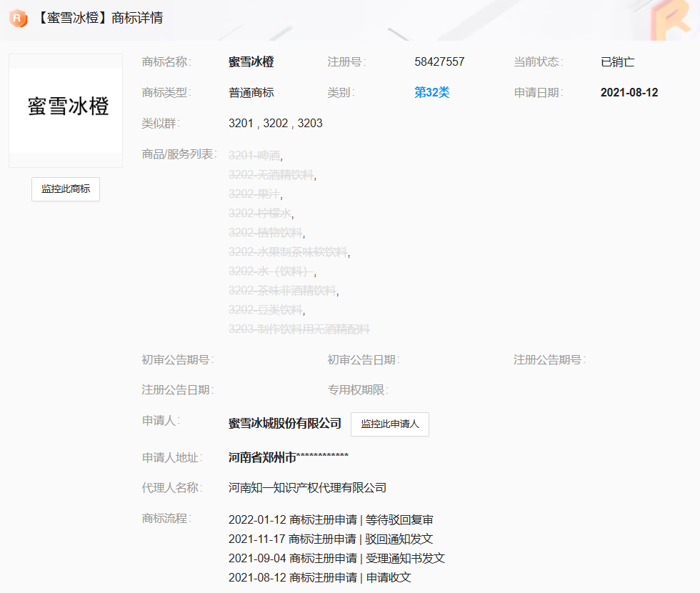Click agent name 河南知一知识产权代理有限公司
Viewport: 700px width, 593px height.
tap(307, 487)
